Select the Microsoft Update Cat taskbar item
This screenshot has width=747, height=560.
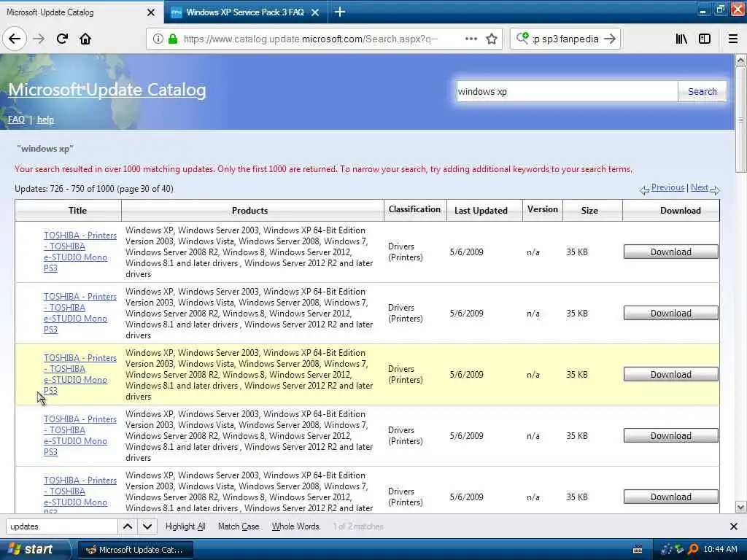(135, 550)
